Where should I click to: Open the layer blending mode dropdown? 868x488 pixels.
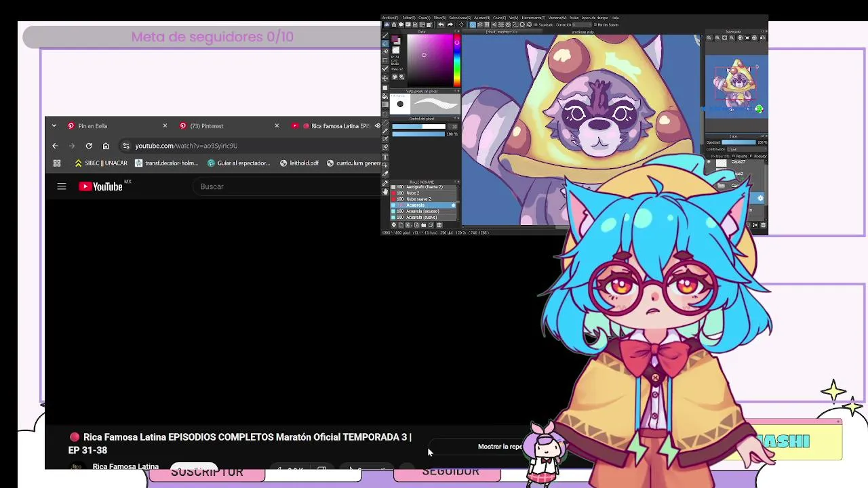[x=747, y=149]
